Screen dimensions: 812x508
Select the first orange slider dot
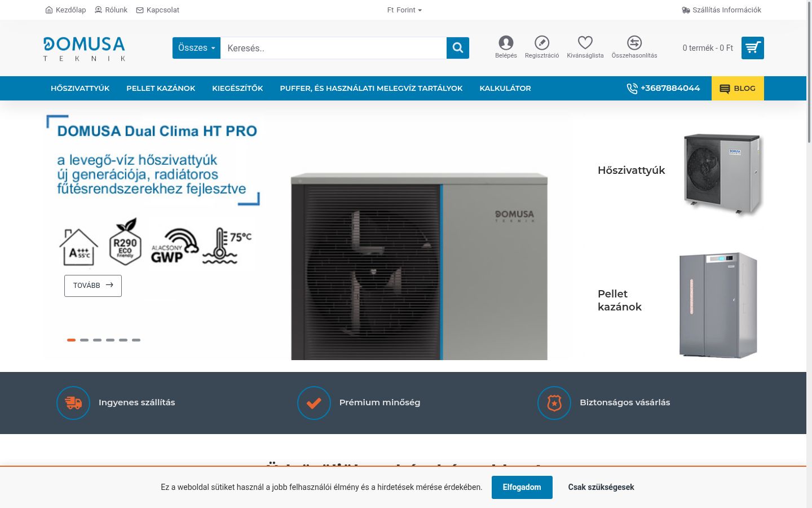click(71, 340)
